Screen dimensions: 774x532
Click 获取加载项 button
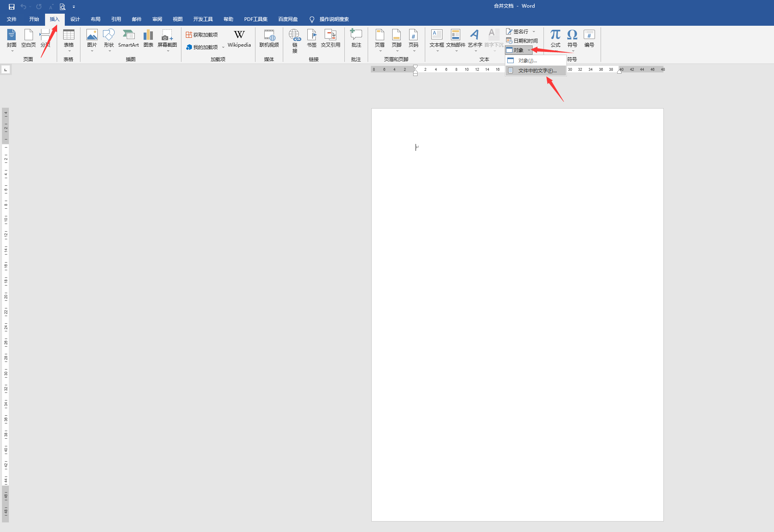click(202, 35)
